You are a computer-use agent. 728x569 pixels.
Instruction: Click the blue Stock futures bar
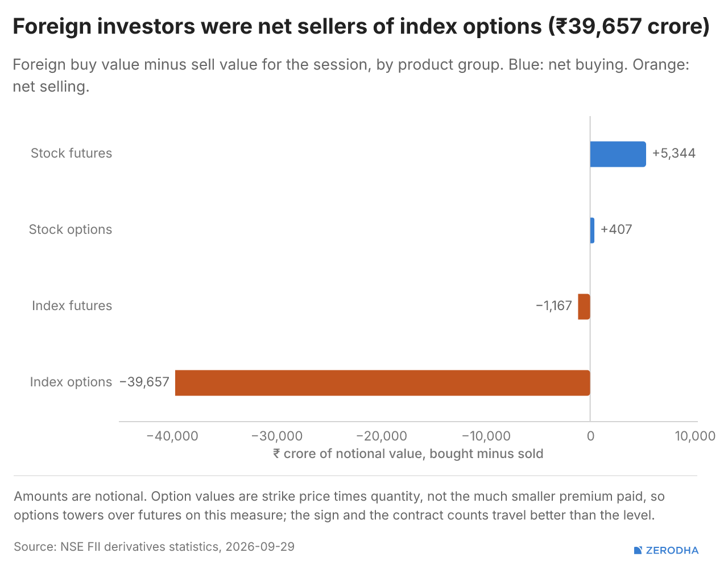click(x=618, y=154)
